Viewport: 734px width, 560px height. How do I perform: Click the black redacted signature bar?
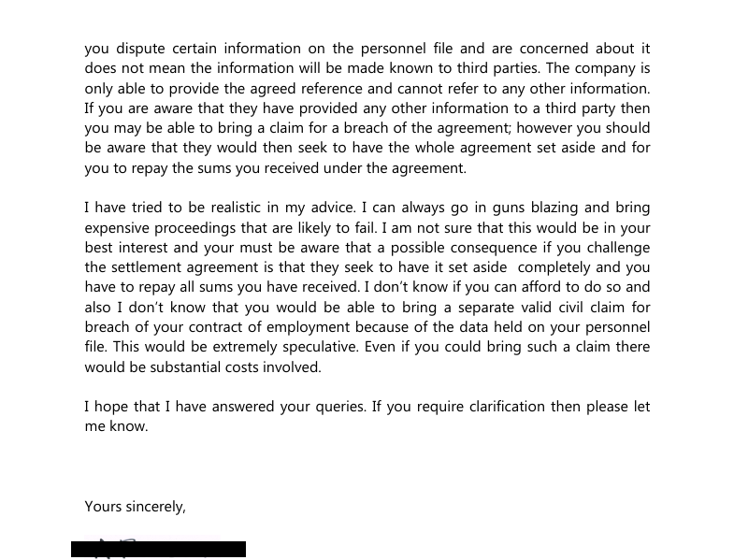tap(158, 549)
